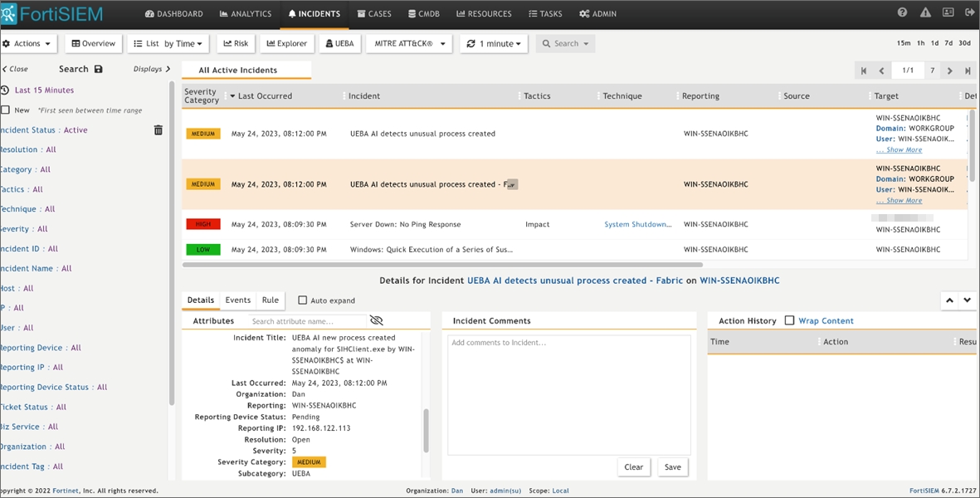Click the refresh interval icon
The height and width of the screenshot is (498, 980).
point(470,42)
